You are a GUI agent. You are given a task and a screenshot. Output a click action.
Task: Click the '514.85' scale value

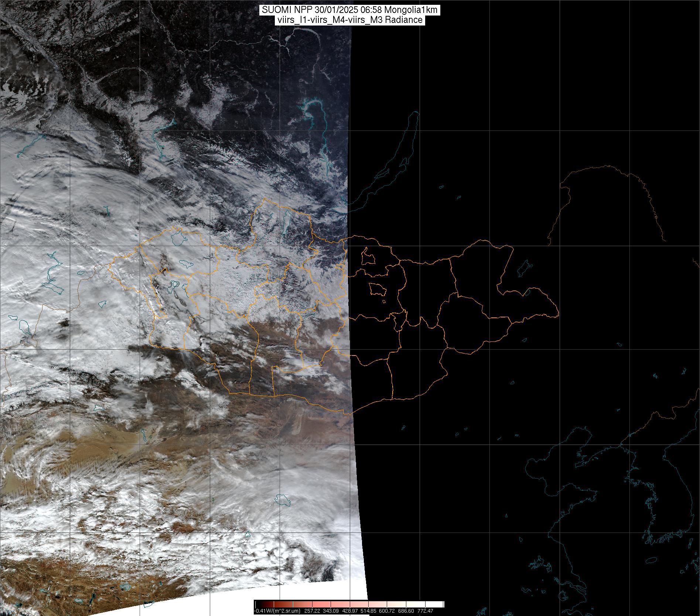pyautogui.click(x=368, y=611)
